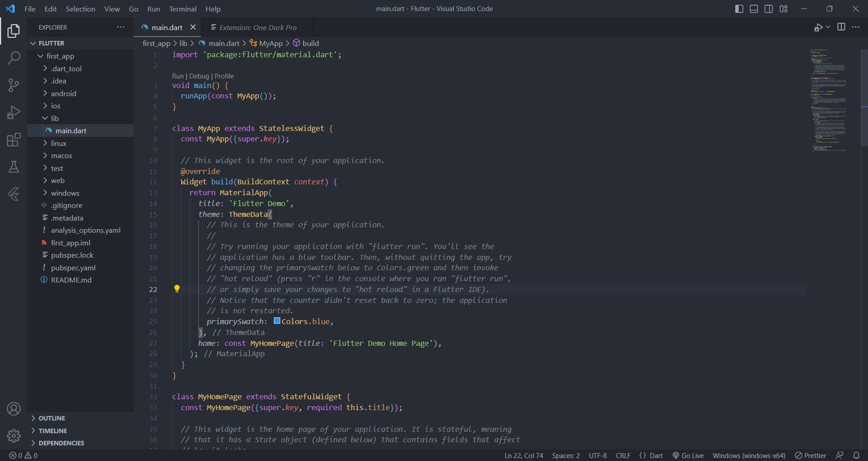
Task: Click the build breadcrumb
Action: pos(306,43)
